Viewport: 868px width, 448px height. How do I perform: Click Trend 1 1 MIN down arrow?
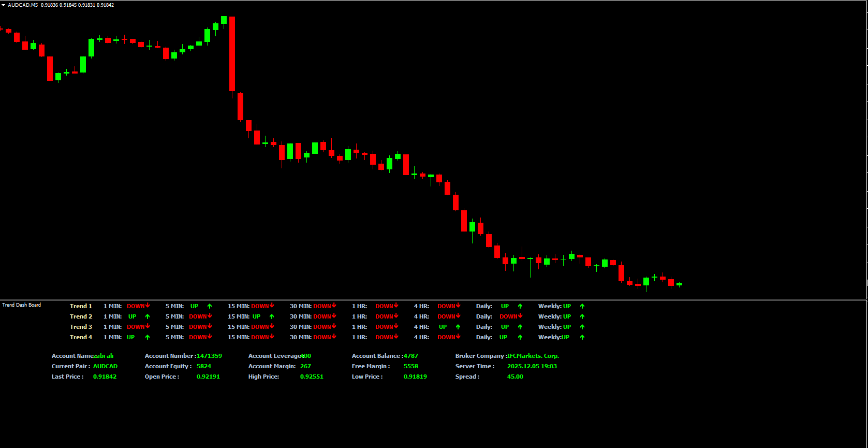tap(148, 306)
